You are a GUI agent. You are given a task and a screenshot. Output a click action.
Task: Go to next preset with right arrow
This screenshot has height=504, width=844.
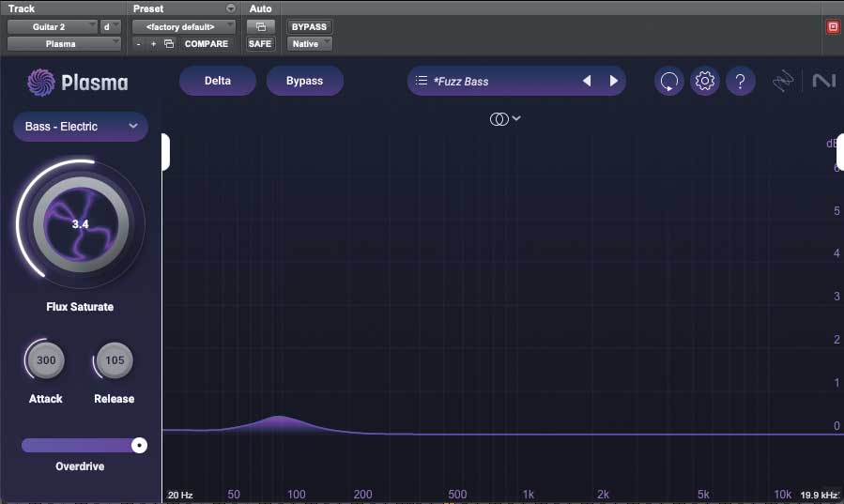pos(614,81)
